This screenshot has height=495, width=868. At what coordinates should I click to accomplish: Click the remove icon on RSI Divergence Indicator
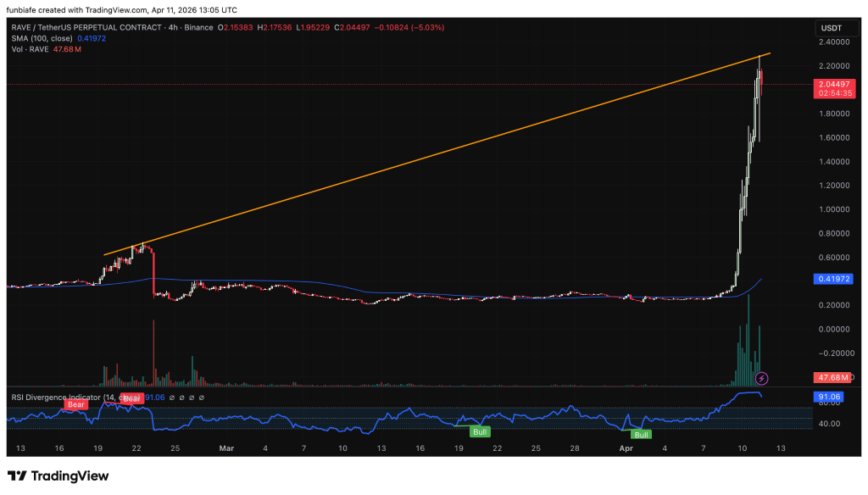point(191,396)
